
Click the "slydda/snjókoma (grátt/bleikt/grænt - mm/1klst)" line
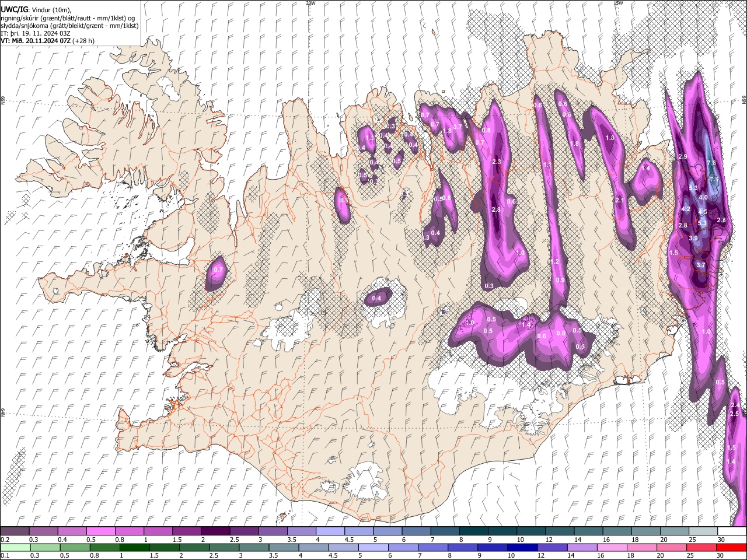pyautogui.click(x=69, y=26)
